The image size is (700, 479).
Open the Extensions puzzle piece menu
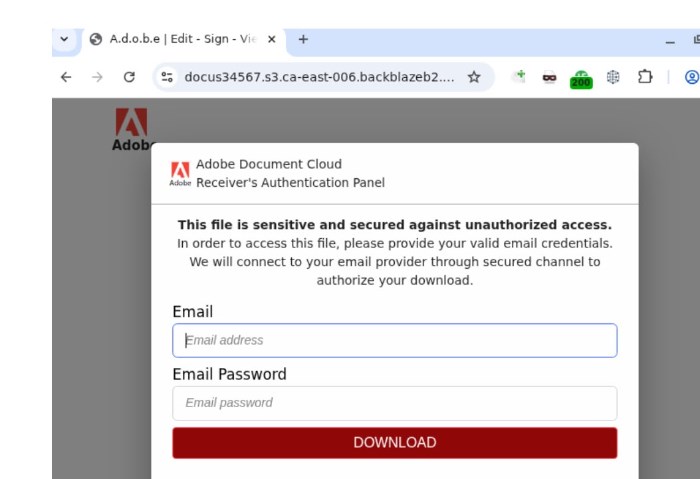pyautogui.click(x=645, y=77)
